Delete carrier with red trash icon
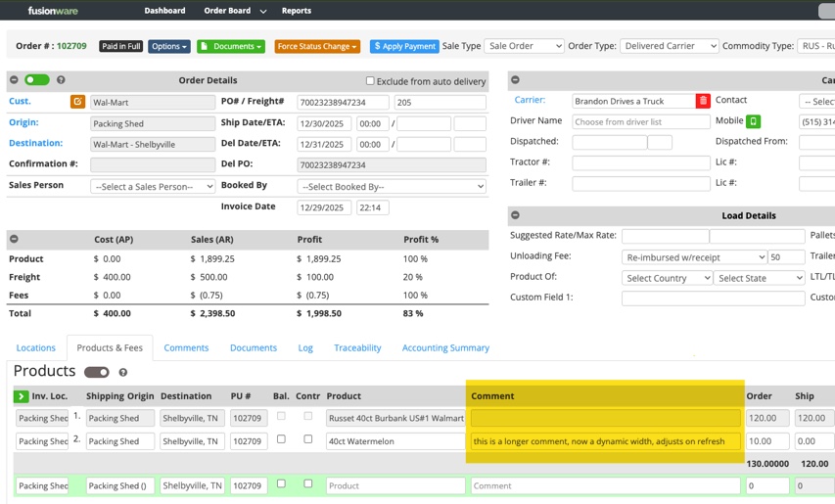835x504 pixels. (x=703, y=101)
